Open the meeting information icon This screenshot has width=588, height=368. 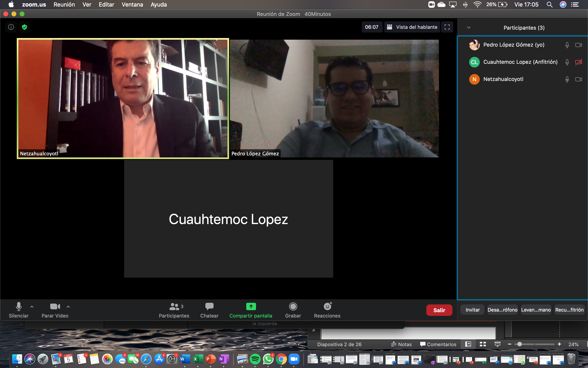click(x=11, y=27)
